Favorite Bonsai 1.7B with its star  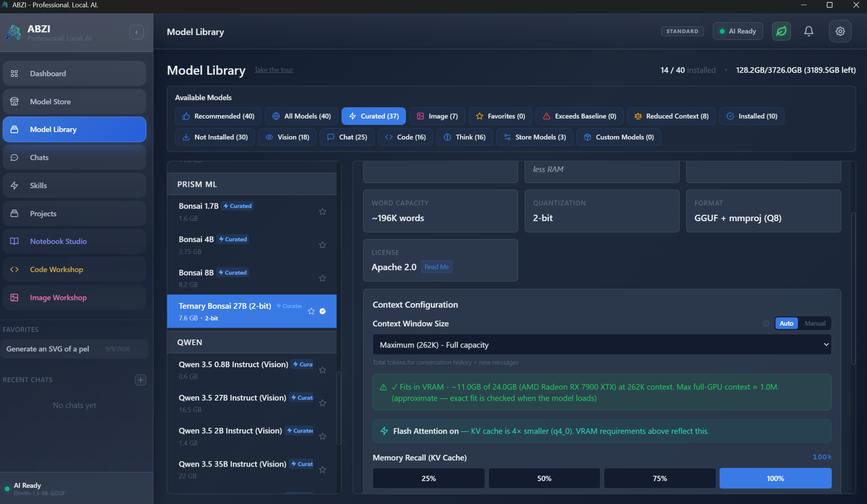[323, 212]
